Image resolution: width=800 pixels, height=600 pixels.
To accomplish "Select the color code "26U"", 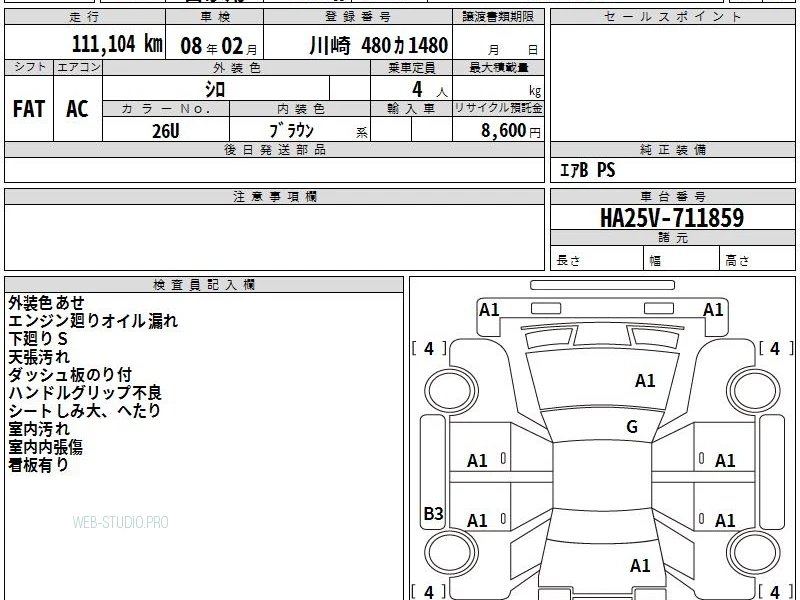I will point(166,131).
